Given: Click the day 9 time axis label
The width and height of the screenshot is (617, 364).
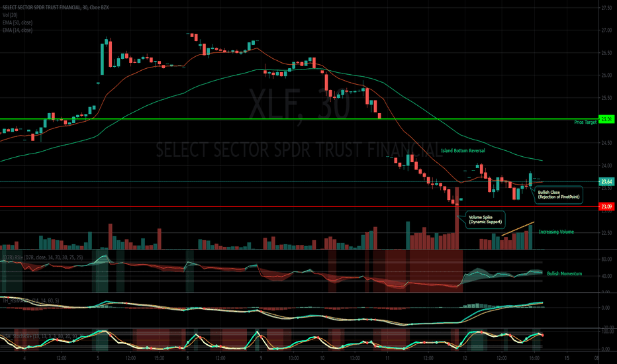Looking at the screenshot, I should click(261, 358).
